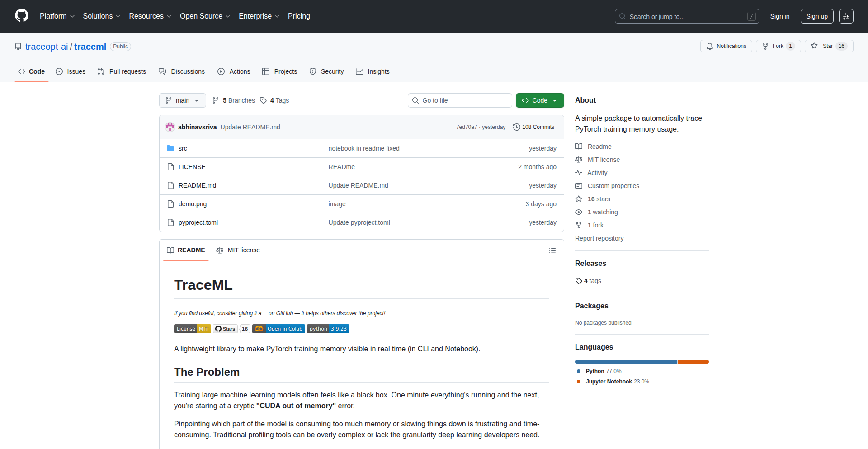Open the README outline list icon
Image resolution: width=868 pixels, height=449 pixels.
(552, 250)
